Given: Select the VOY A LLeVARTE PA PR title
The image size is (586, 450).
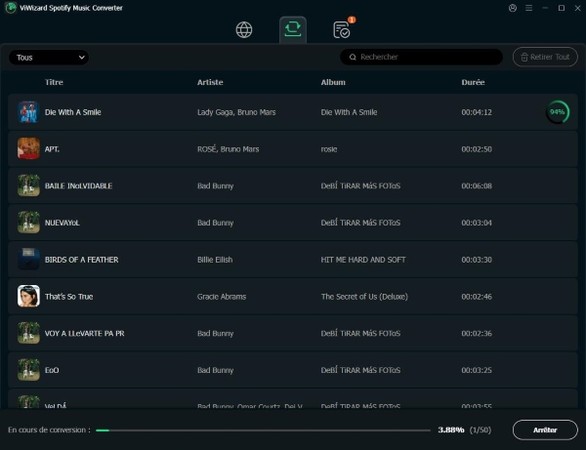Looking at the screenshot, I should tap(84, 333).
